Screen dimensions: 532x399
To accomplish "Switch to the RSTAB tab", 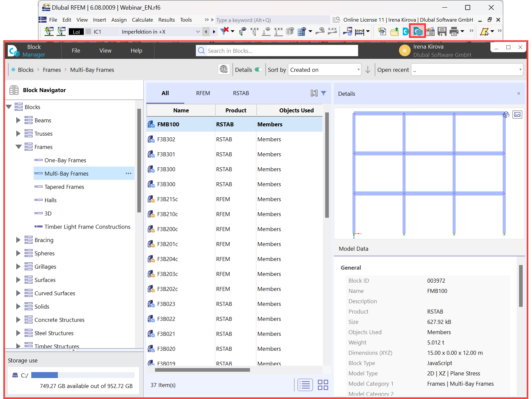I will point(241,93).
